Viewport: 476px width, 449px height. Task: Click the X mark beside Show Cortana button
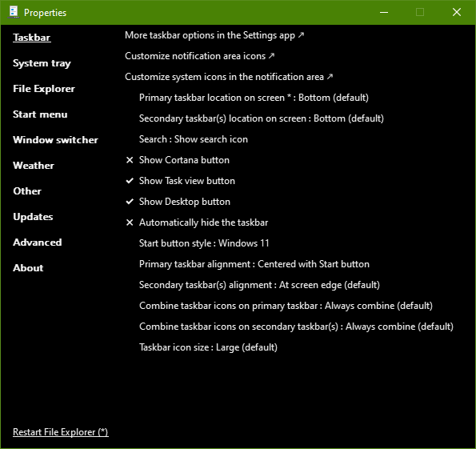[x=130, y=160]
